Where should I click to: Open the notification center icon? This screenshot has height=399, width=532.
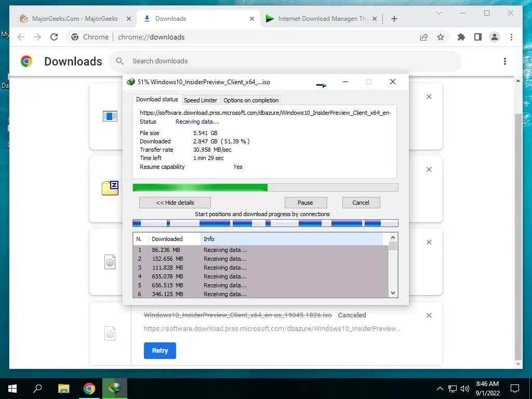(x=515, y=389)
